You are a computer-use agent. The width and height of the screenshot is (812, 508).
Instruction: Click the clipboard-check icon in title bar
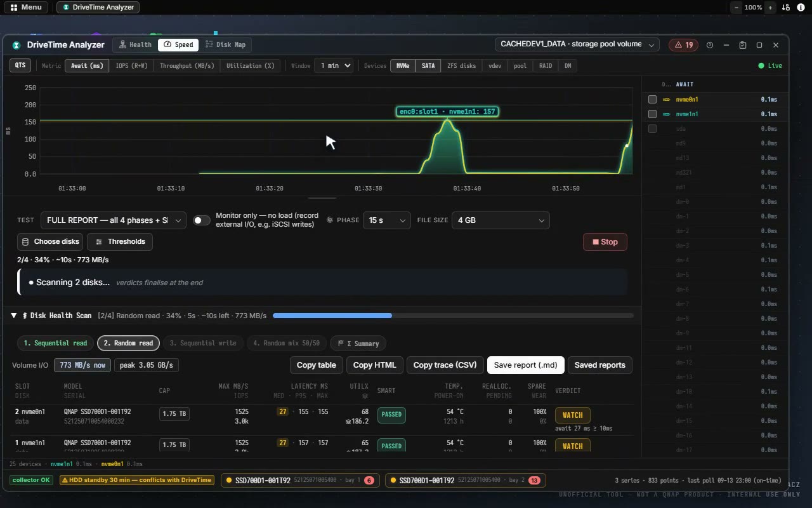pos(743,45)
